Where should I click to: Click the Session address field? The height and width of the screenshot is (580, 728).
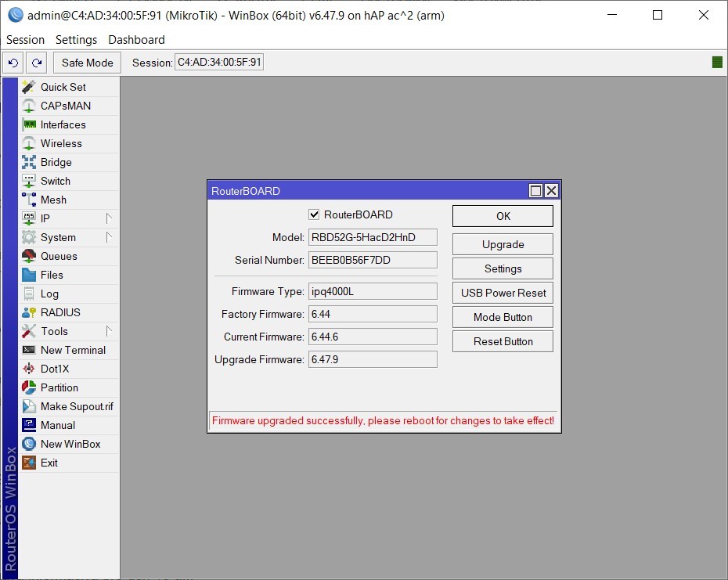(x=219, y=62)
